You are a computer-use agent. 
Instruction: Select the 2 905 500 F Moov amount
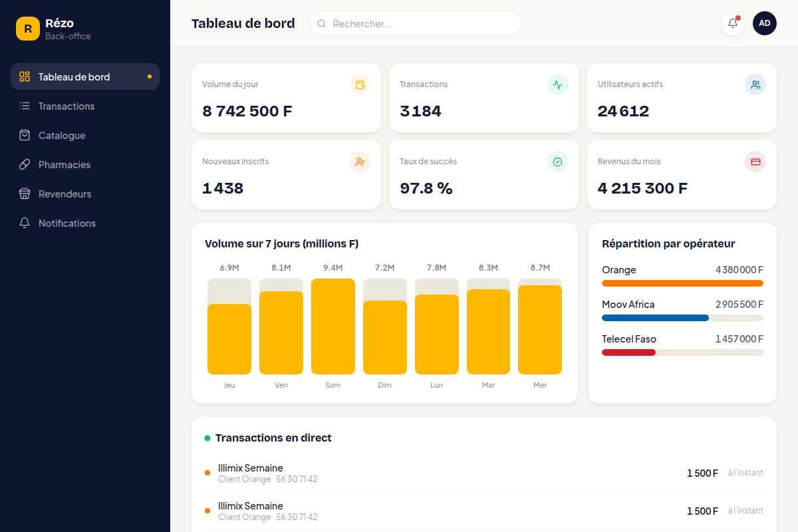pyautogui.click(x=739, y=305)
